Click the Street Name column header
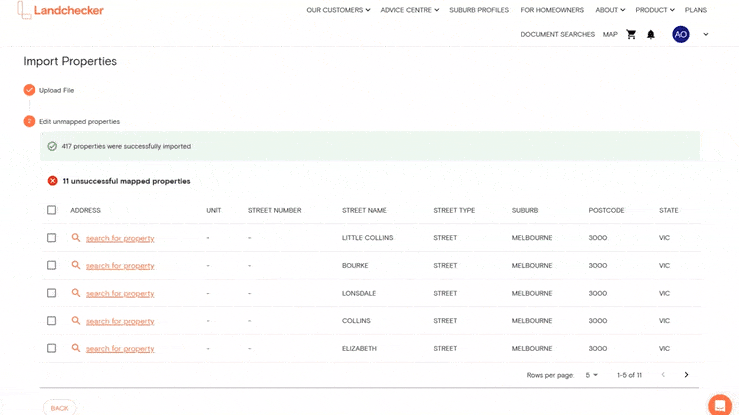The height and width of the screenshot is (415, 739). tap(364, 210)
